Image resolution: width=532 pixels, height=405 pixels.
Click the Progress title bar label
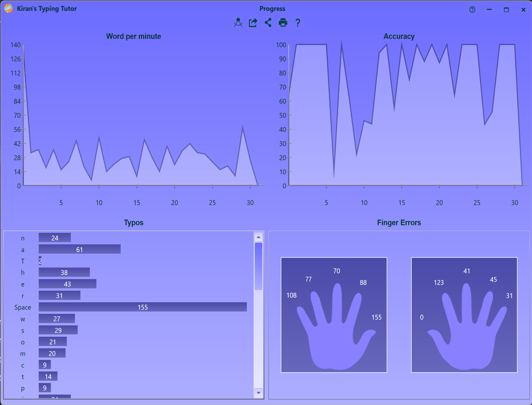[272, 8]
